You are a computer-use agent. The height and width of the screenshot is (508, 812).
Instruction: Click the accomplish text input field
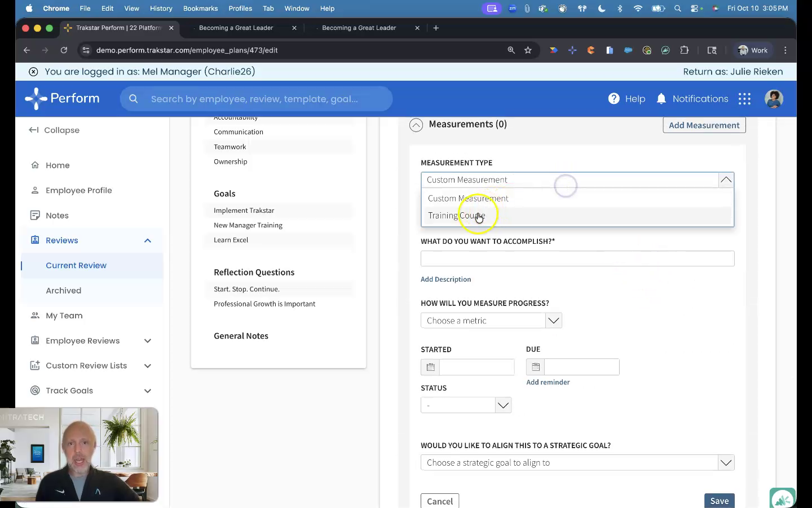(577, 259)
